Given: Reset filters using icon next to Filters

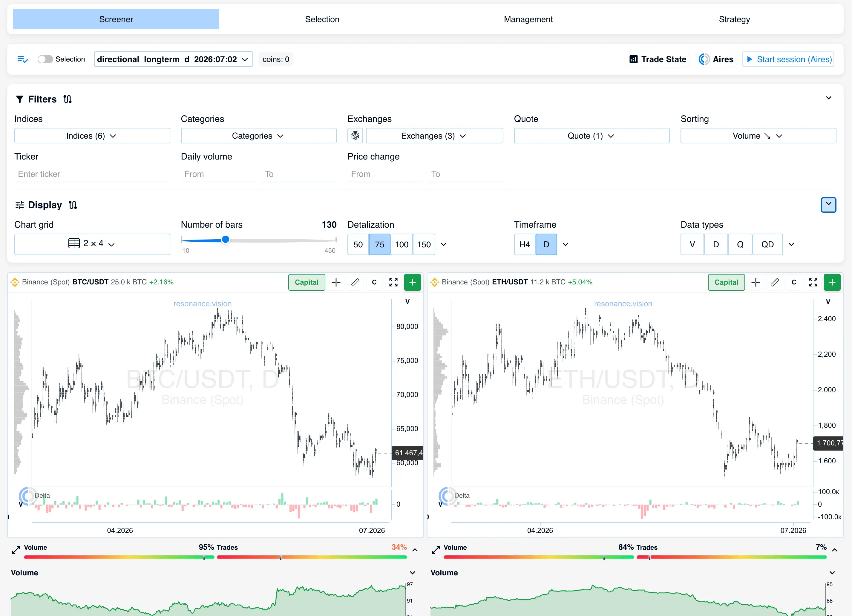Looking at the screenshot, I should 68,99.
